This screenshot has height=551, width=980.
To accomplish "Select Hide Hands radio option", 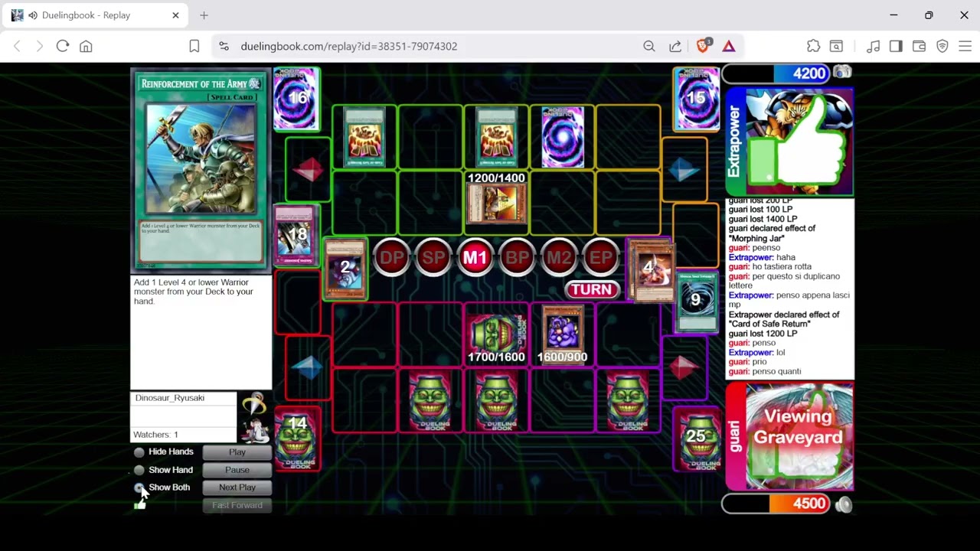I will click(x=139, y=452).
